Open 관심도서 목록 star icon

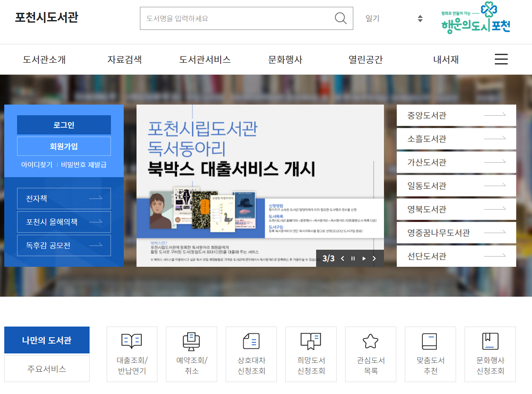pyautogui.click(x=370, y=341)
